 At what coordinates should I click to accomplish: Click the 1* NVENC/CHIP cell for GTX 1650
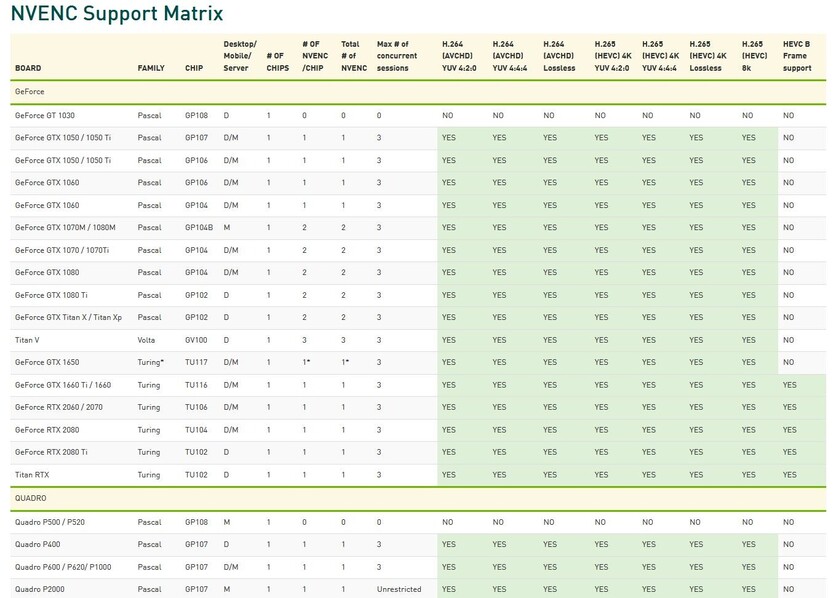[307, 362]
